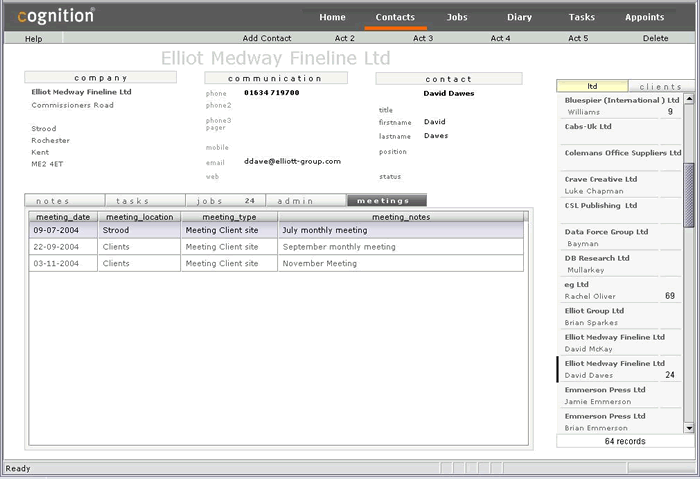The width and height of the screenshot is (700, 479).
Task: Select DB Research Ltd record
Action: tap(621, 264)
